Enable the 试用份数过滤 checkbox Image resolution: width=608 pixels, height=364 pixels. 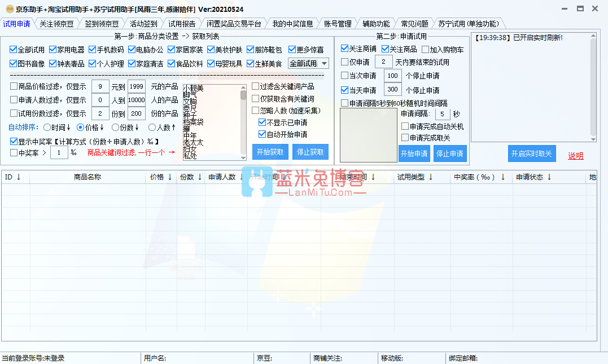tap(14, 113)
